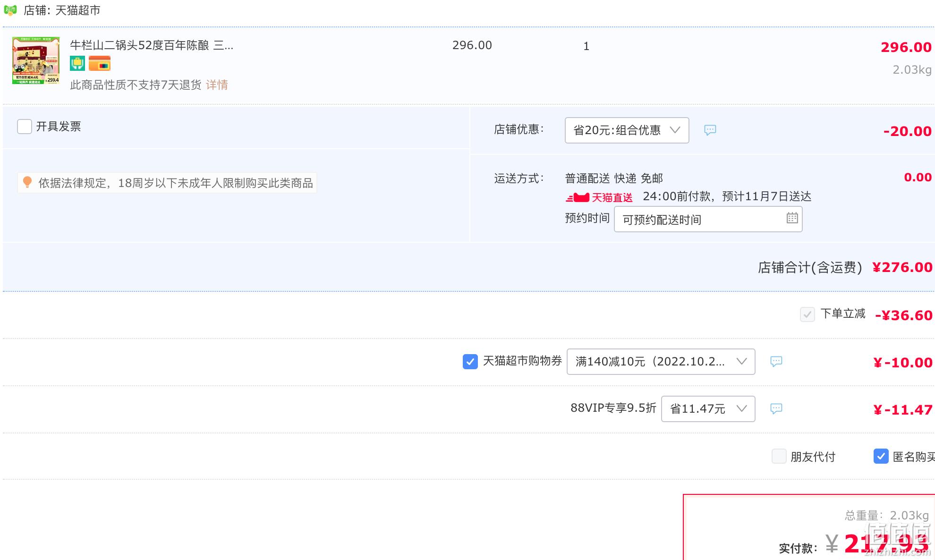Click the 普通配送 快递 免邮 shipping text

pyautogui.click(x=614, y=178)
